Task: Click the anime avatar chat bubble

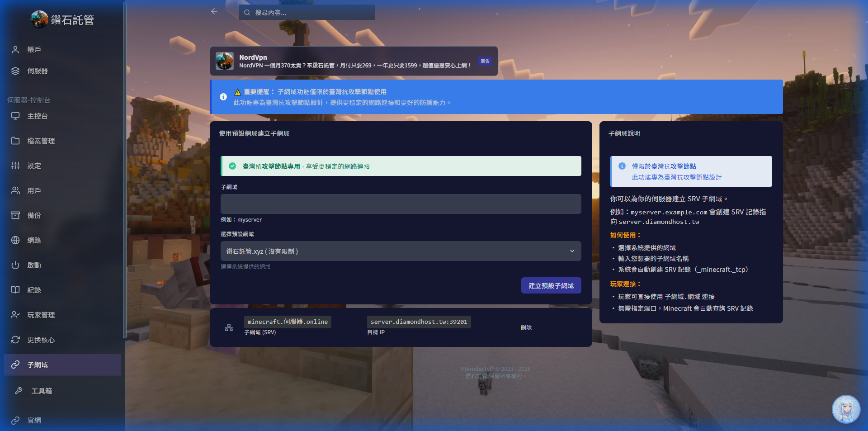Action: 846,409
